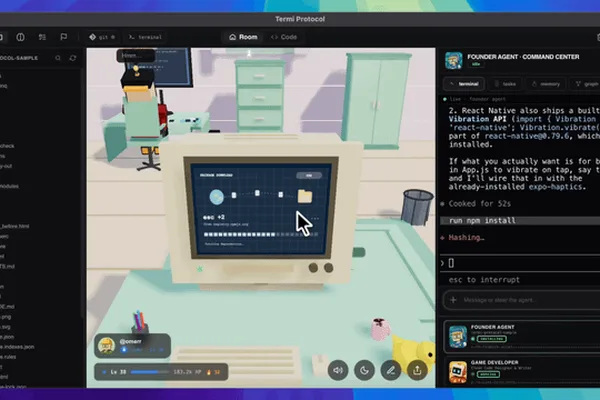Click the player avatar in the profile badge
Image resolution: width=600 pixels, height=400 pixels.
pyautogui.click(x=106, y=346)
